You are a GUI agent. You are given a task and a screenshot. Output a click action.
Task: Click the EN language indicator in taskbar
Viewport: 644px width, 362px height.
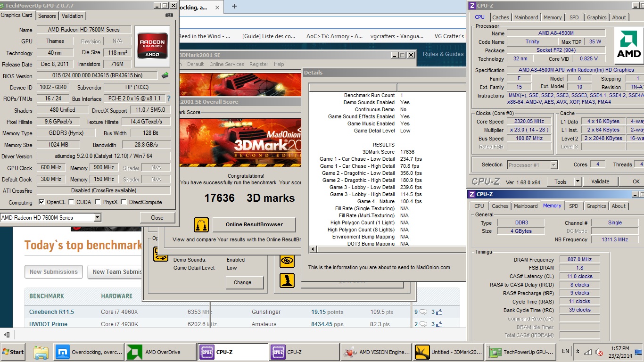click(x=565, y=351)
